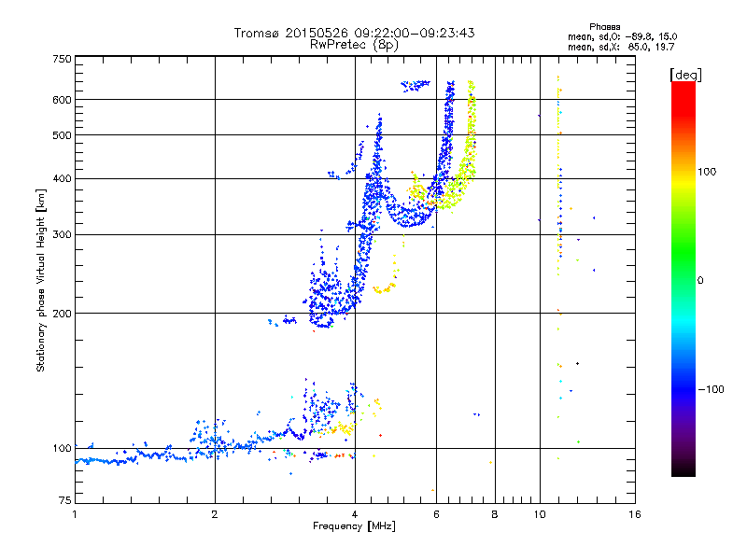This screenshot has width=747, height=560.
Task: Click the 'mean, sd,X: 85.0, 19.7' line
Action: [x=621, y=48]
